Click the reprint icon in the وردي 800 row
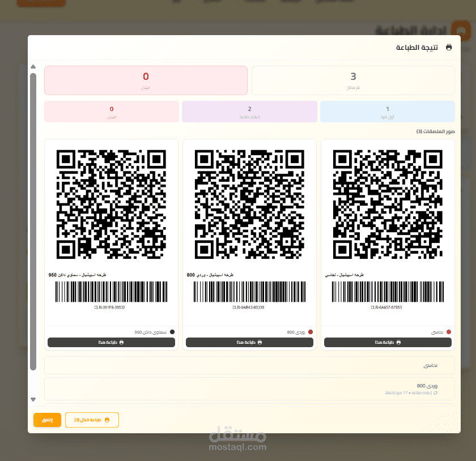 point(436,393)
